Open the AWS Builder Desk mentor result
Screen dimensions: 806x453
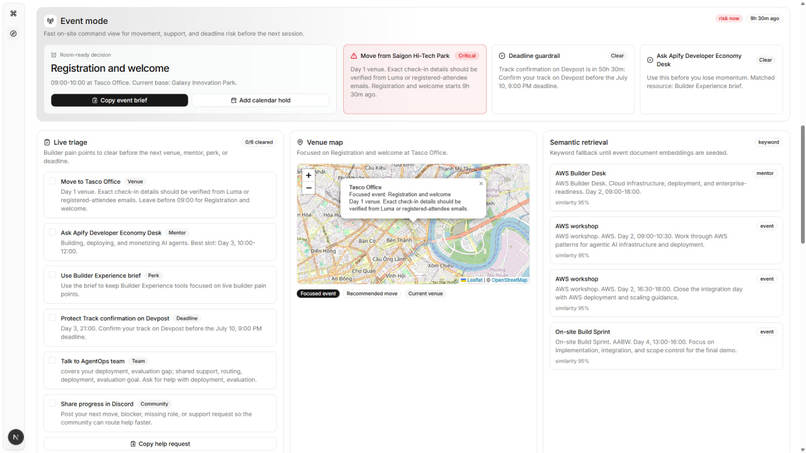coord(666,188)
